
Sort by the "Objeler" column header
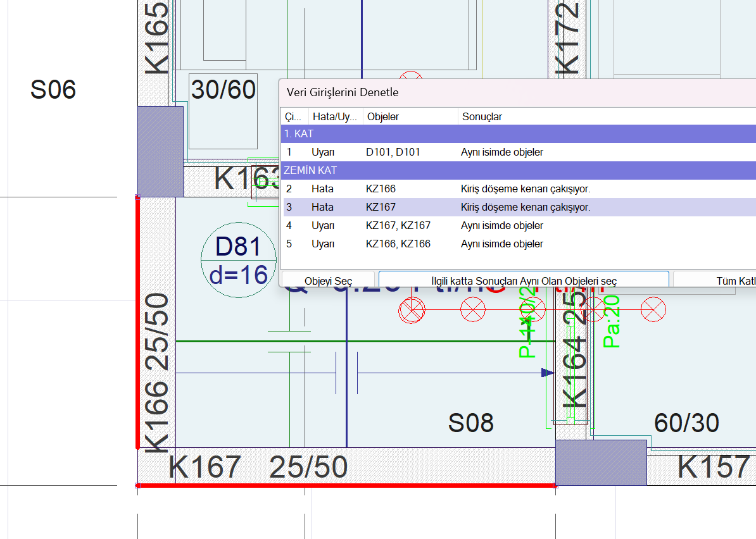click(410, 116)
